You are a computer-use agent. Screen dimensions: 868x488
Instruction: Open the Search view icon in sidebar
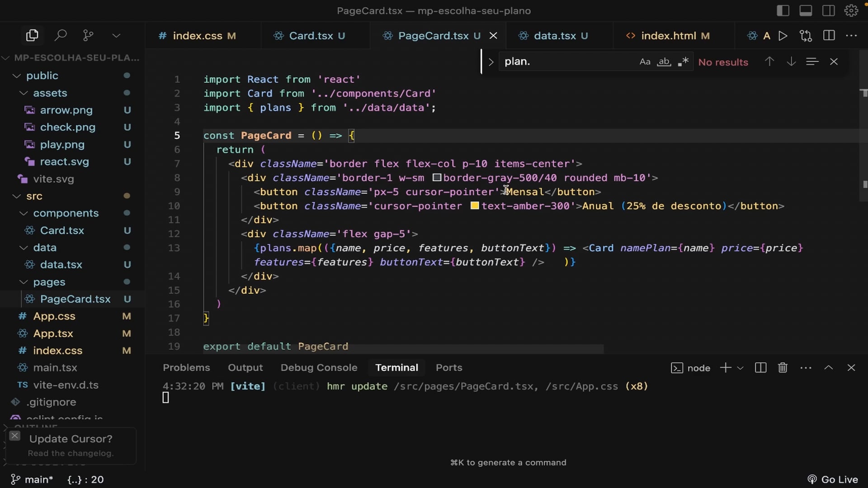pyautogui.click(x=60, y=35)
